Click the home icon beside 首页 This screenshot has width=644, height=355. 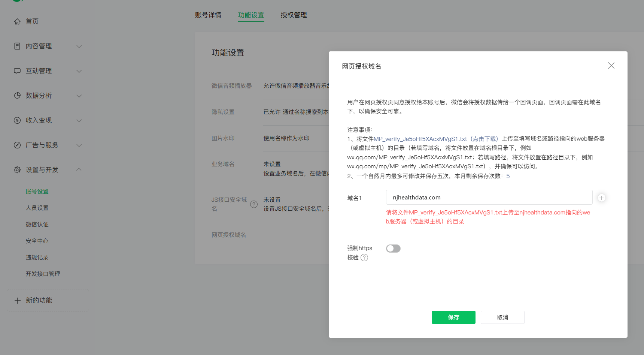coord(17,21)
